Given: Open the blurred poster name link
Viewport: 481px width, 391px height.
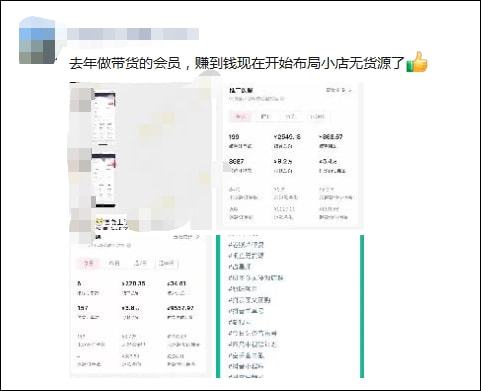Looking at the screenshot, I should (x=133, y=34).
